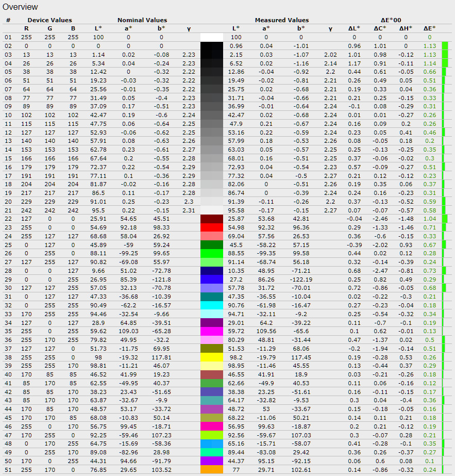Click the black swatch in row 02
The height and width of the screenshot is (476, 455).
pyautogui.click(x=211, y=45)
